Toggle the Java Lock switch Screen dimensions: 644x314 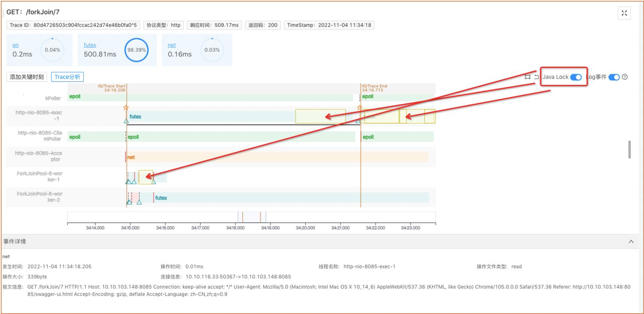point(576,77)
